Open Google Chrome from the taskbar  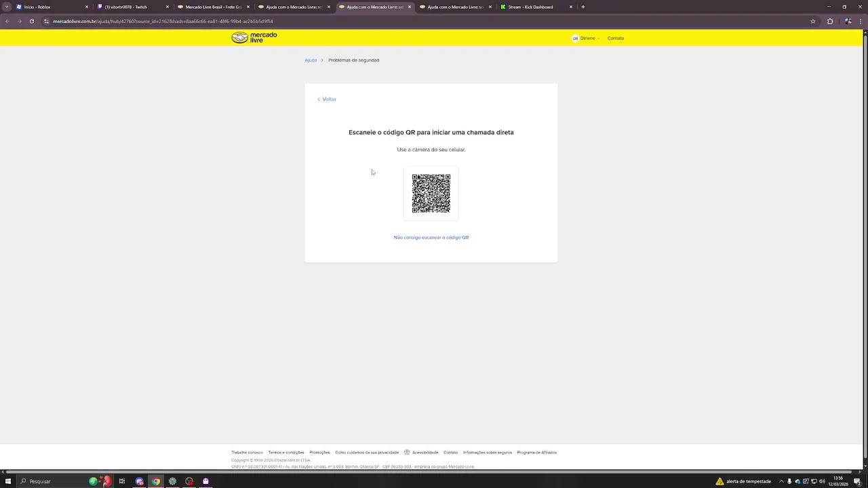pos(156,481)
